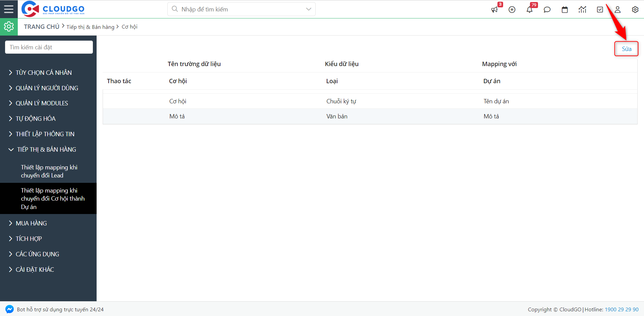
Task: Open the user profile icon
Action: [618, 10]
